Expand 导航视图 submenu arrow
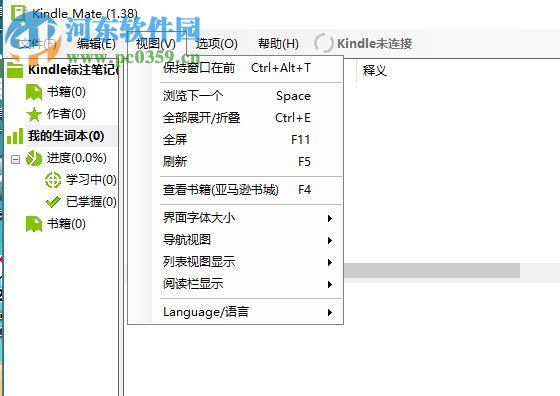560x396 pixels. coord(330,240)
